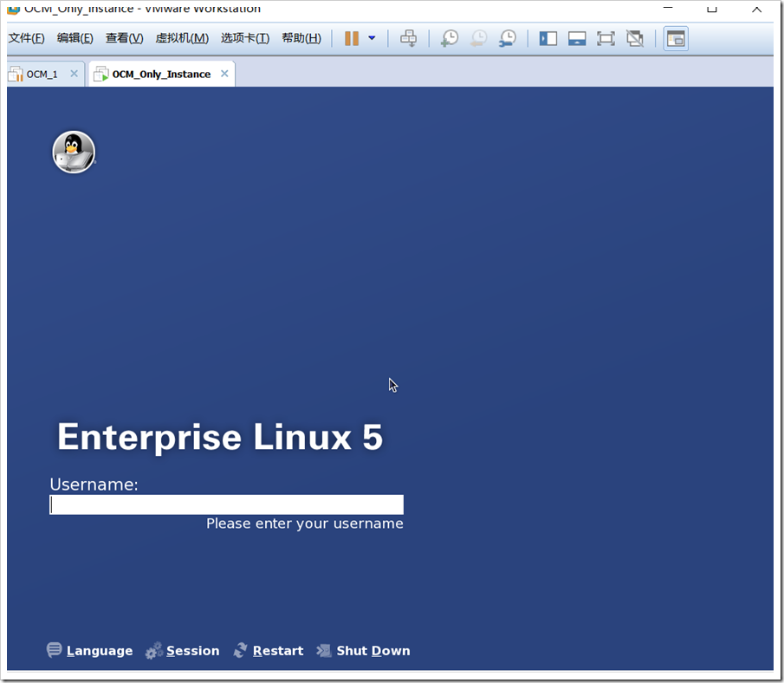Toggle the library sidebar view
This screenshot has width=784, height=683.
[548, 38]
